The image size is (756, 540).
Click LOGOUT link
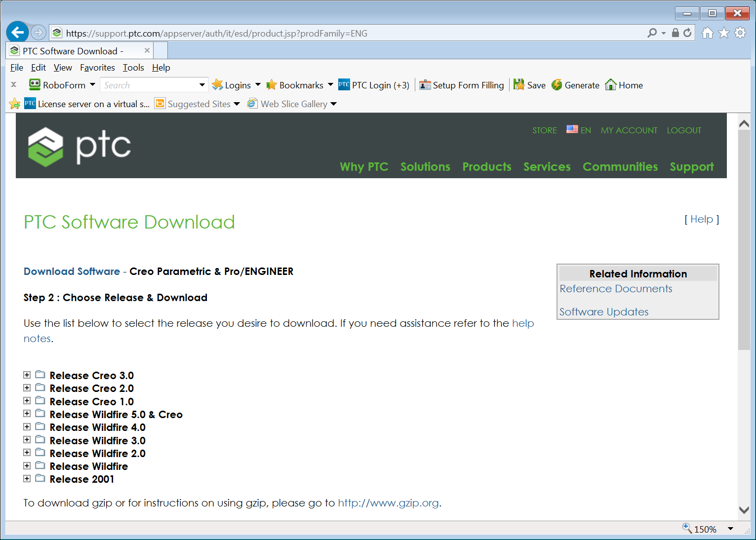[684, 130]
